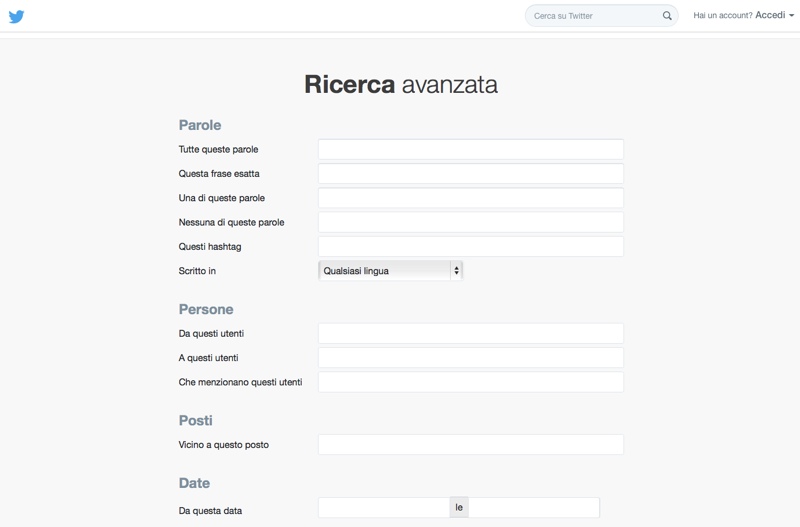Open the Accedi login dropdown
Image resolution: width=800 pixels, height=527 pixels.
tap(774, 15)
